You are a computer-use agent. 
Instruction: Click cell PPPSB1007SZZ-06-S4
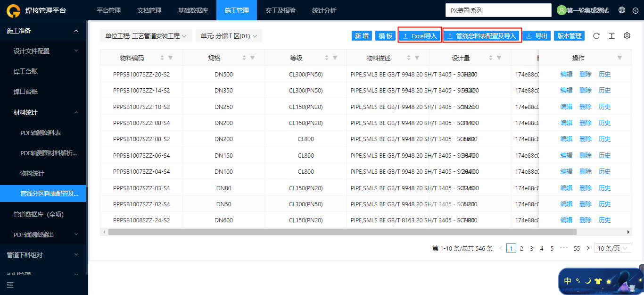[141, 155]
